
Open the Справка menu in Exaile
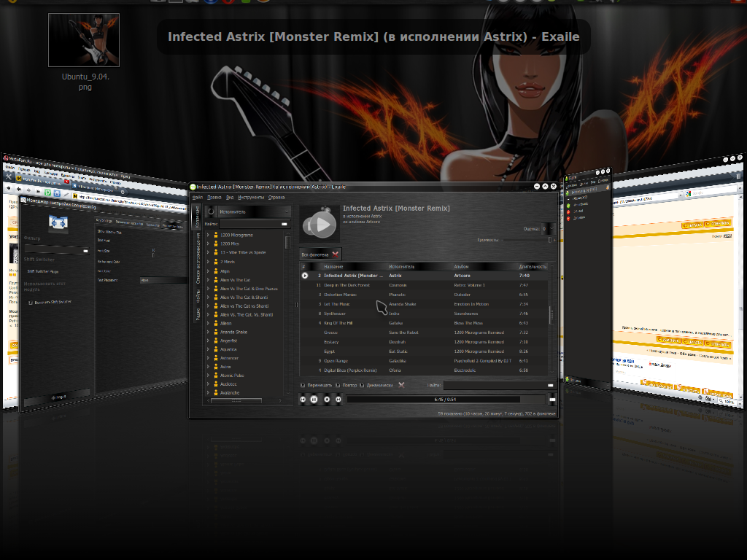click(x=276, y=197)
